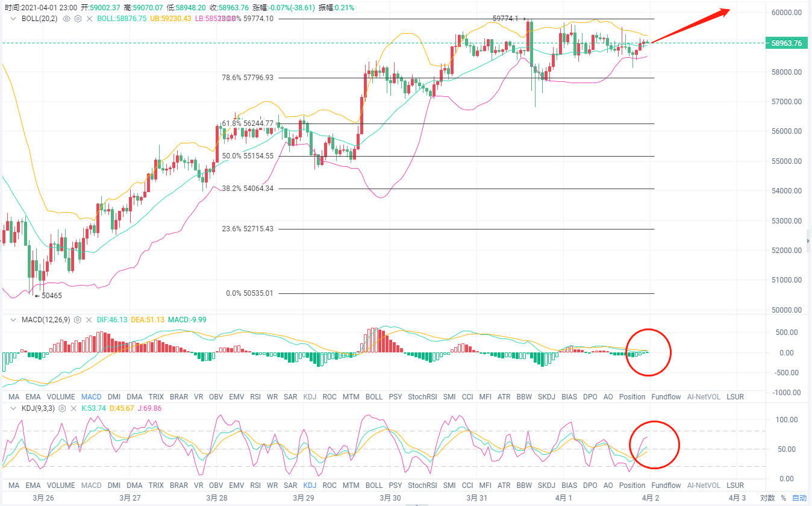Click the 0.0% 50535.01 Fibonacci label

(x=249, y=293)
